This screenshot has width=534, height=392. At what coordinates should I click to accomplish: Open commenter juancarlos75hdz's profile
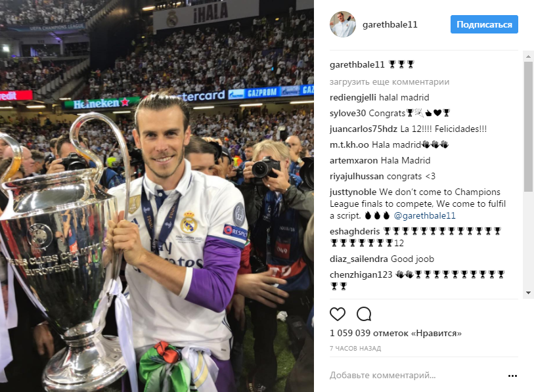tap(363, 129)
